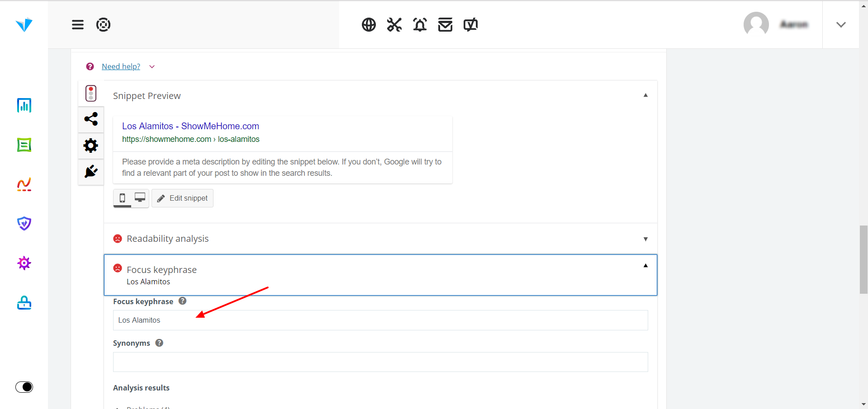
Task: Open the envelope mail icon
Action: [445, 24]
